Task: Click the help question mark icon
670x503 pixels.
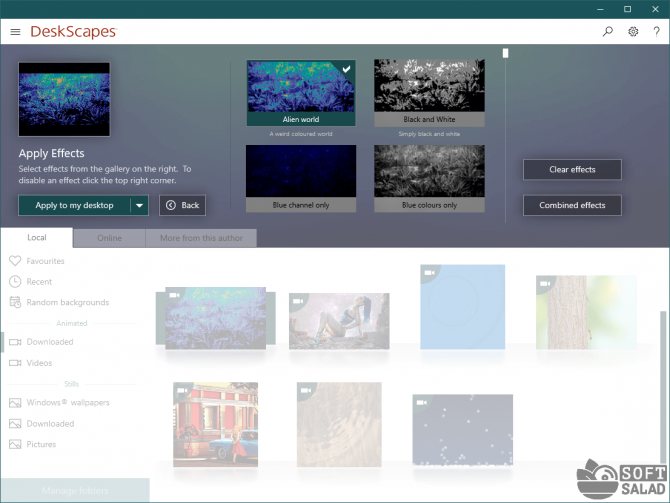Action: [656, 31]
